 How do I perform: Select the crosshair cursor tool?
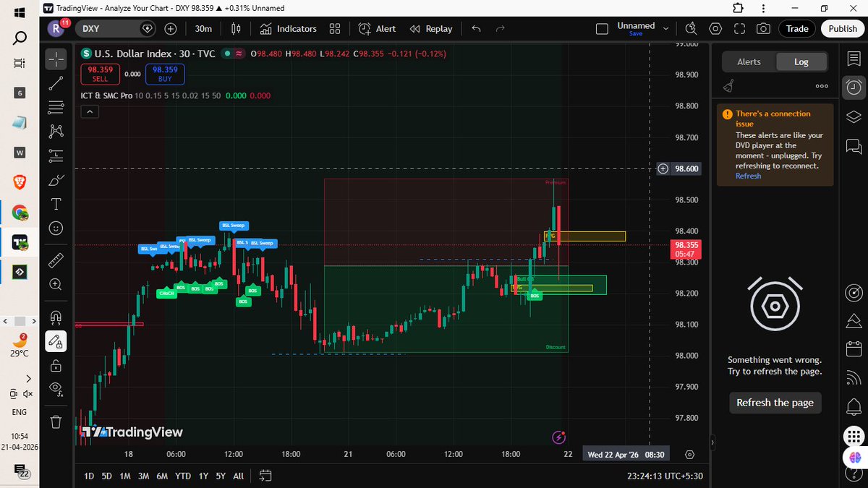tap(56, 59)
